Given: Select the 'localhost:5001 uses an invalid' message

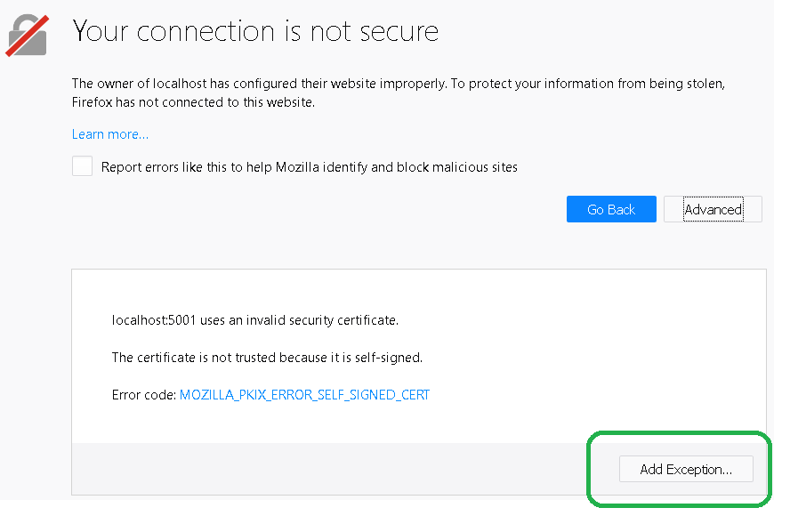Looking at the screenshot, I should [255, 320].
